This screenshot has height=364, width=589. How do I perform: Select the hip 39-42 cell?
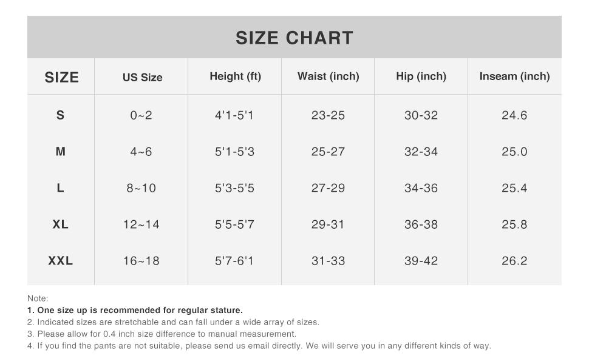click(421, 261)
